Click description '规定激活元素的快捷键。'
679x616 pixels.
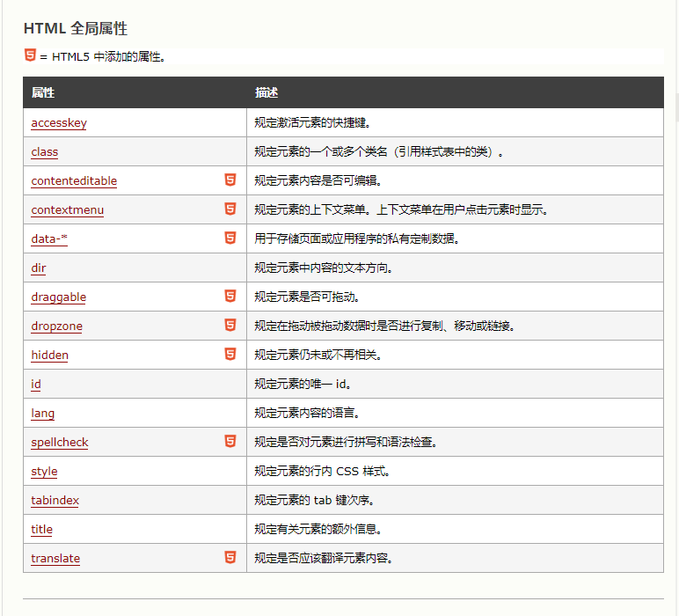pyautogui.click(x=312, y=123)
